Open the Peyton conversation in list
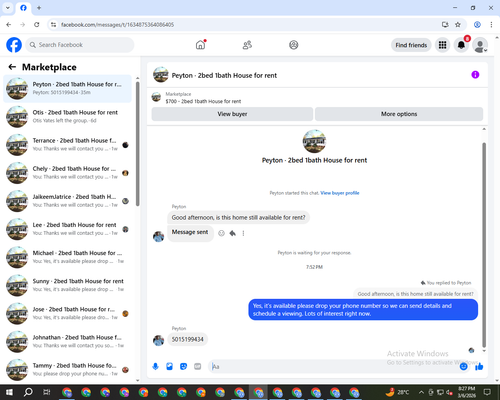This screenshot has width=500, height=400. pos(67,89)
